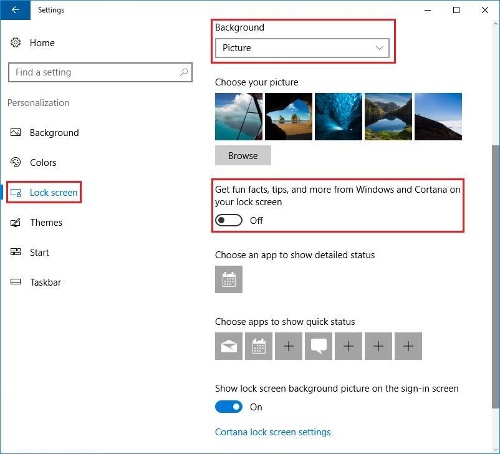Add app in third quick status slot
500x454 pixels.
(x=289, y=346)
